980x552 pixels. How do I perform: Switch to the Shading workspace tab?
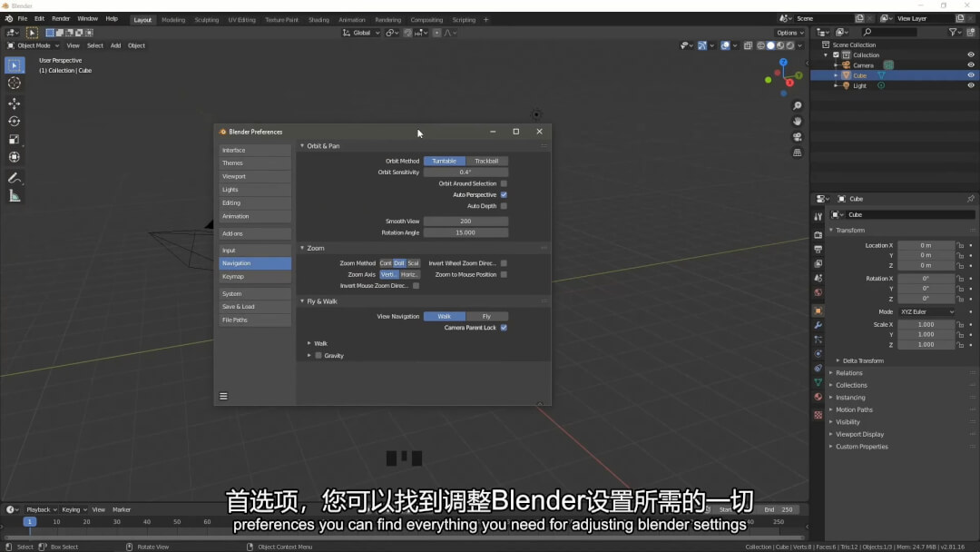tap(318, 20)
